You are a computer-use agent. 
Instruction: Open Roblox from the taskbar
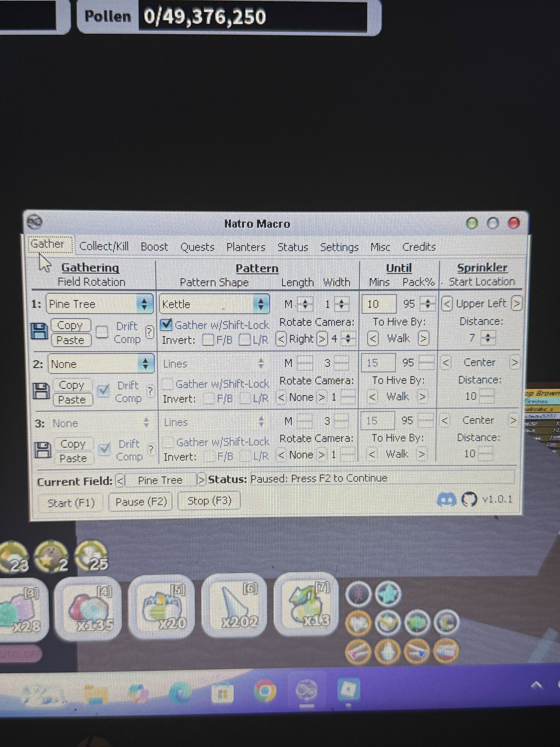[348, 689]
